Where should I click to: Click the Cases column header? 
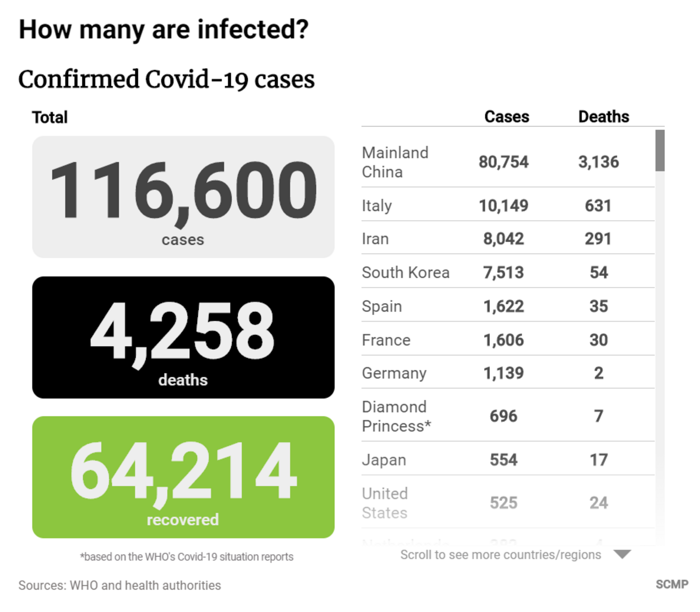click(507, 117)
